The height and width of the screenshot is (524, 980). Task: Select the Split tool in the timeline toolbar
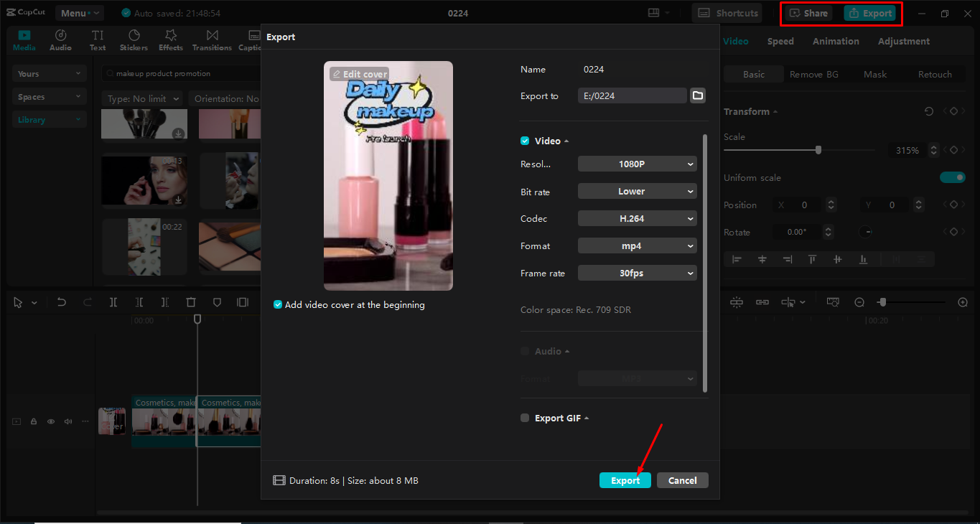pyautogui.click(x=113, y=302)
